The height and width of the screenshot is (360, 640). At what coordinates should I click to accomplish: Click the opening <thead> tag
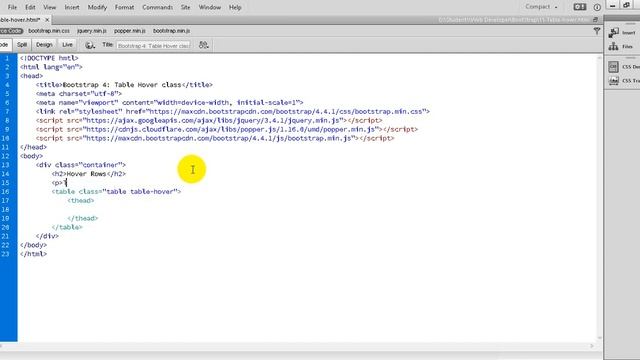81,200
